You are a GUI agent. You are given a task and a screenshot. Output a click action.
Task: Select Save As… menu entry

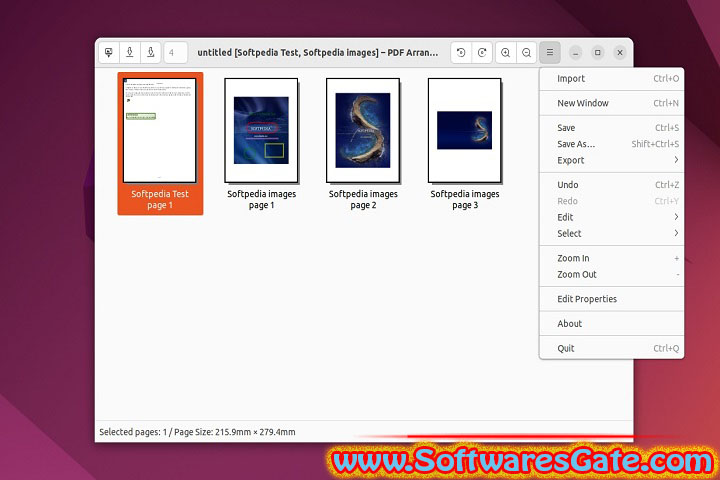click(612, 144)
